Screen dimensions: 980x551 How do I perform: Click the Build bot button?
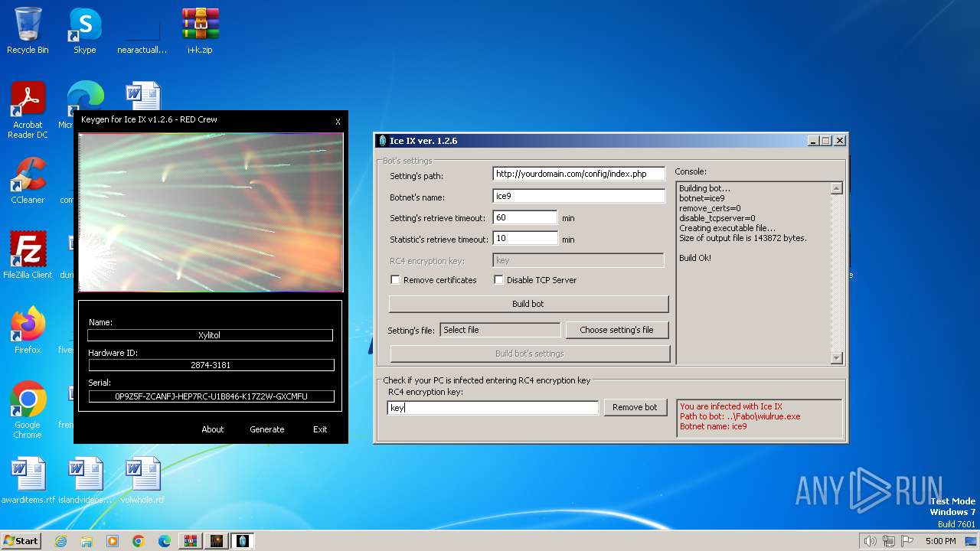[x=528, y=304]
